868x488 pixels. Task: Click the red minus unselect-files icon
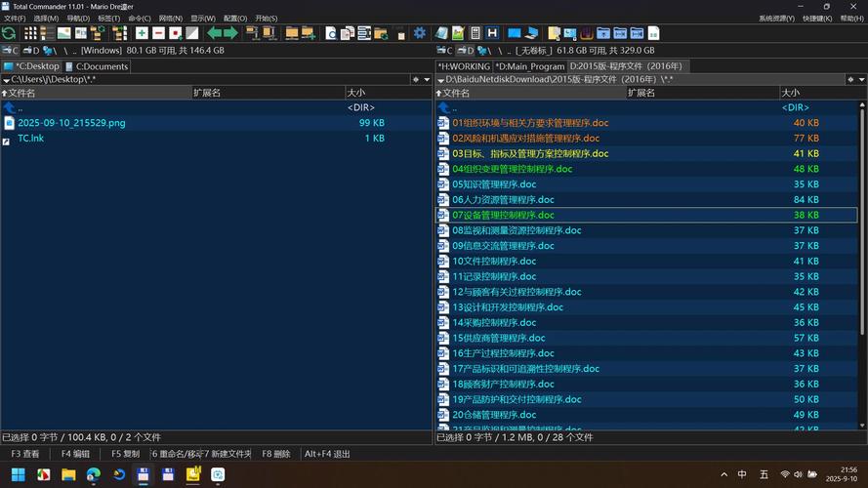tap(159, 33)
